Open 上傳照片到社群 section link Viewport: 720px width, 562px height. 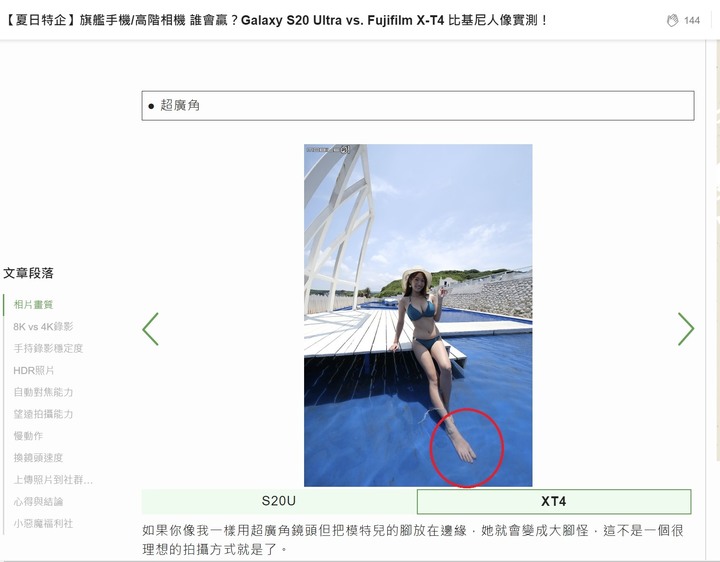tap(53, 480)
